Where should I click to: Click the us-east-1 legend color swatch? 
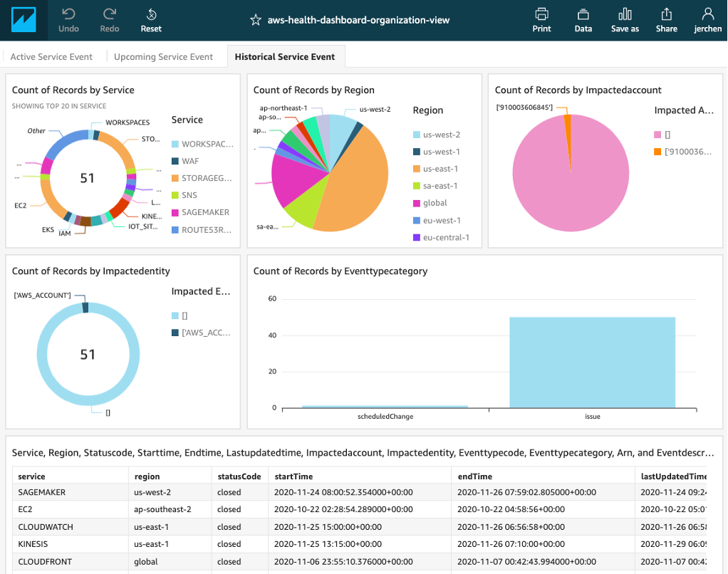(417, 169)
